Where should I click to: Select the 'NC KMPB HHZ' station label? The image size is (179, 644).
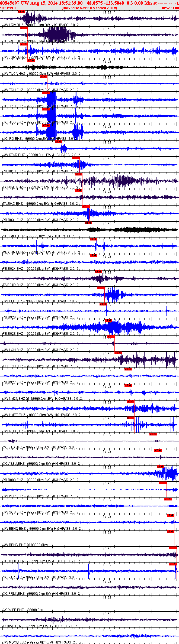coord(14,236)
